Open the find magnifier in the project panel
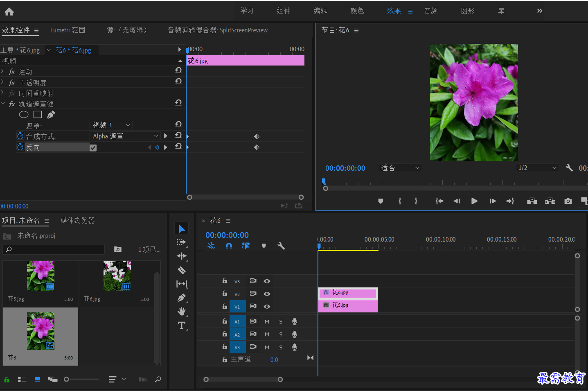 point(158,380)
